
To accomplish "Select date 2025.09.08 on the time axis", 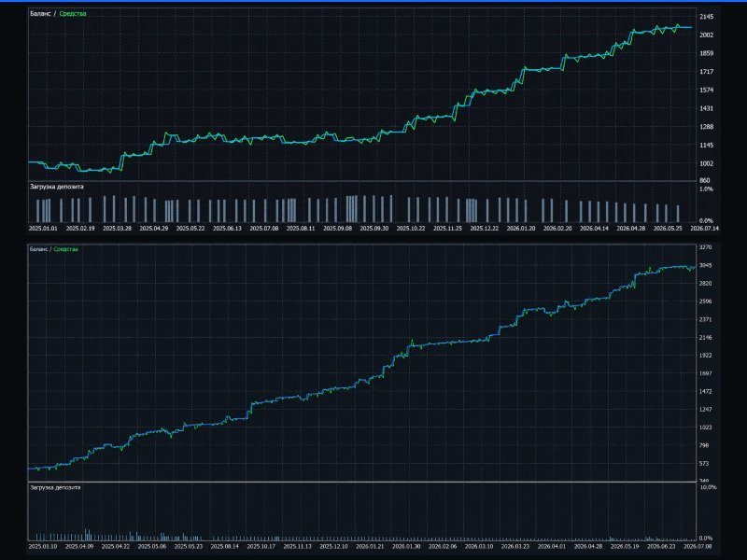I will pyautogui.click(x=337, y=229).
